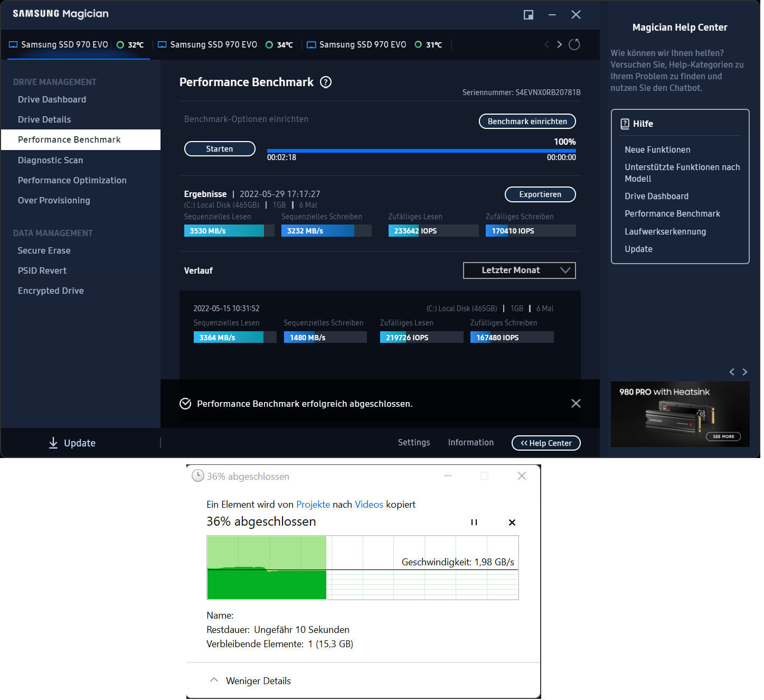
Task: Show previous Help Center banner
Action: click(x=732, y=372)
